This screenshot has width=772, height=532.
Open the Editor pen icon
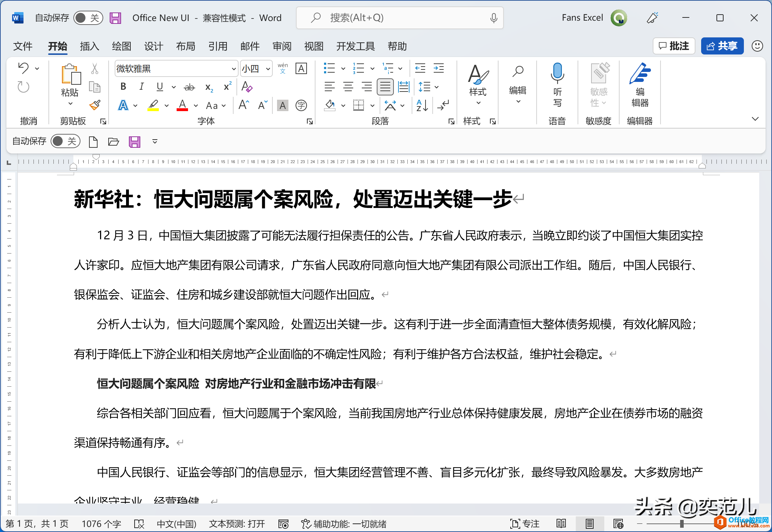[640, 73]
